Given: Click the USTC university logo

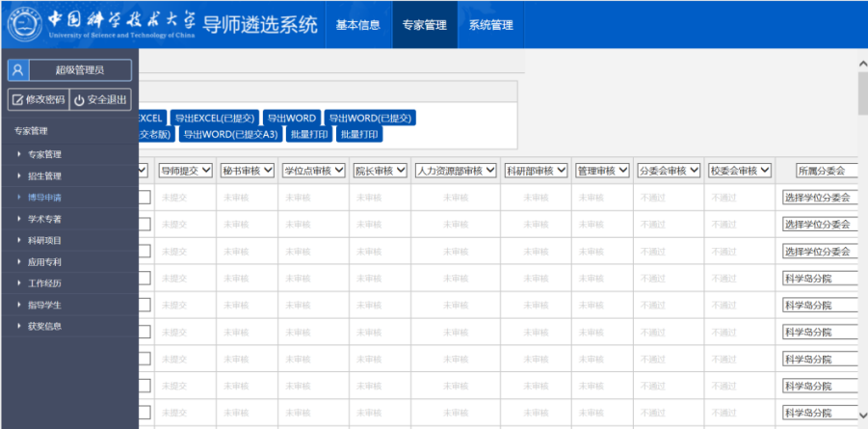Looking at the screenshot, I should pyautogui.click(x=23, y=24).
